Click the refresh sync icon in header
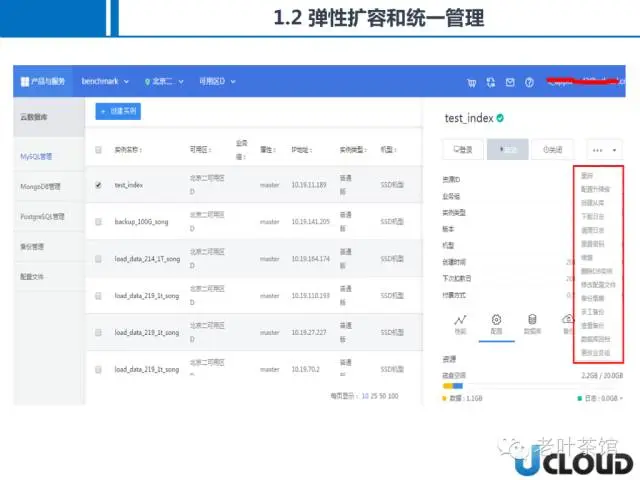The height and width of the screenshot is (480, 640). pos(491,83)
